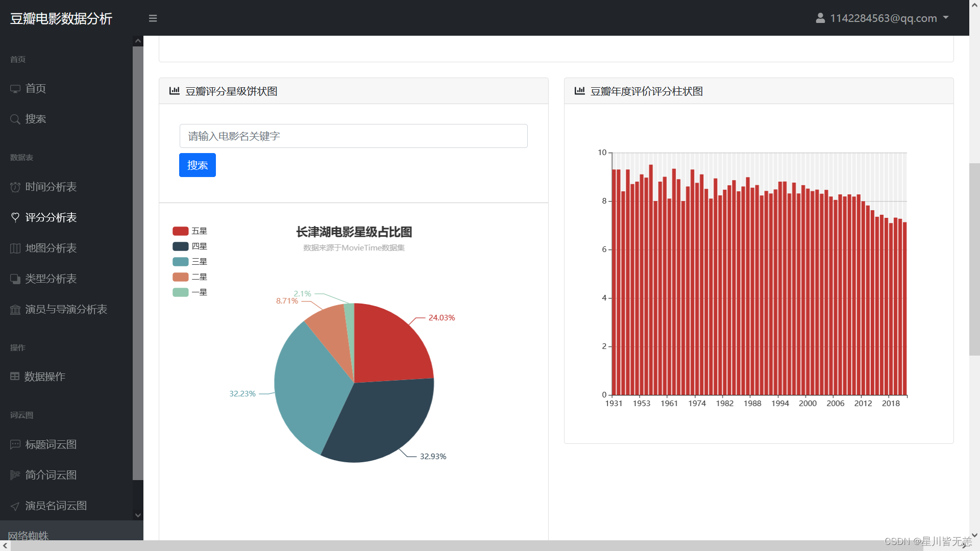
Task: Click the 标题词云图 chat icon
Action: (15, 445)
